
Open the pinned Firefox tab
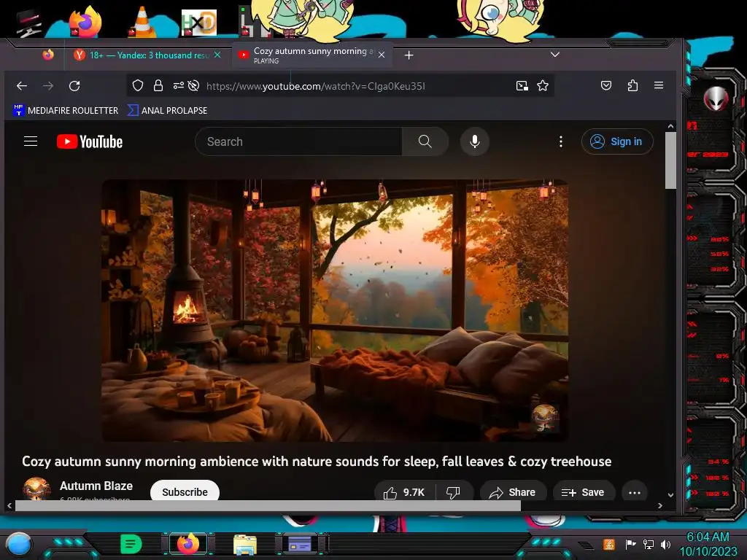pyautogui.click(x=48, y=55)
